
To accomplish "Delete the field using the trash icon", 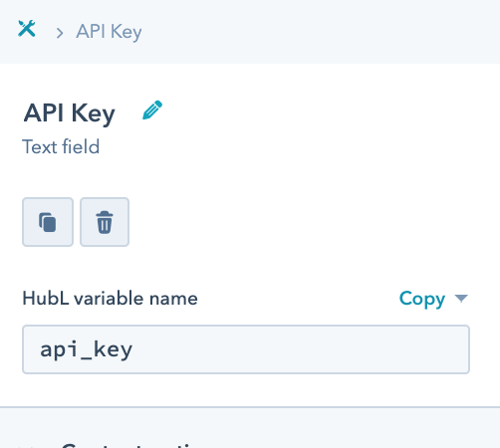I will pos(105,222).
